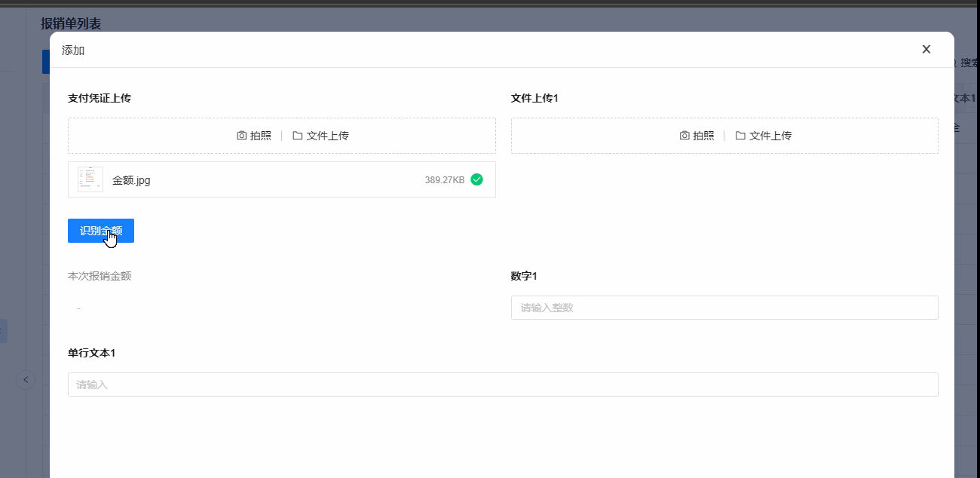The width and height of the screenshot is (980, 478).
Task: Close the 添加 dialog with the X
Action: click(926, 48)
